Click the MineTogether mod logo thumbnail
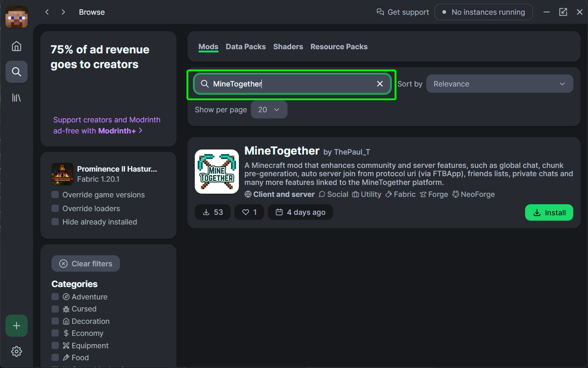 pyautogui.click(x=217, y=172)
